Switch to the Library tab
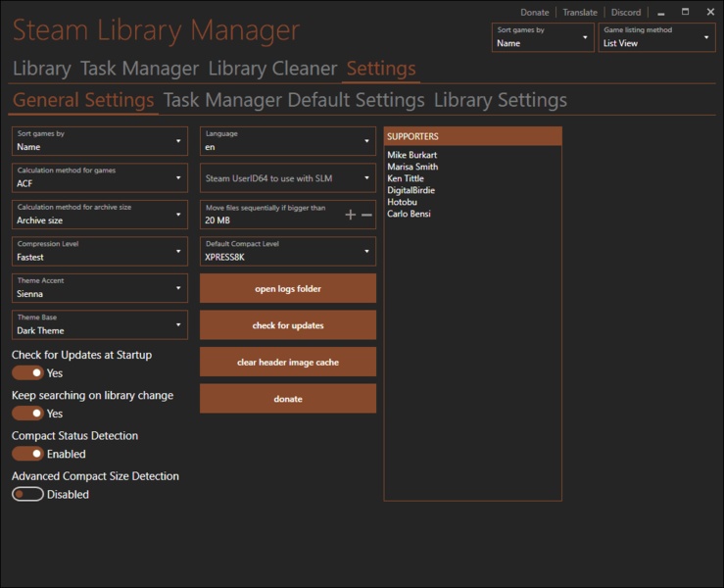This screenshot has width=724, height=588. pyautogui.click(x=41, y=69)
